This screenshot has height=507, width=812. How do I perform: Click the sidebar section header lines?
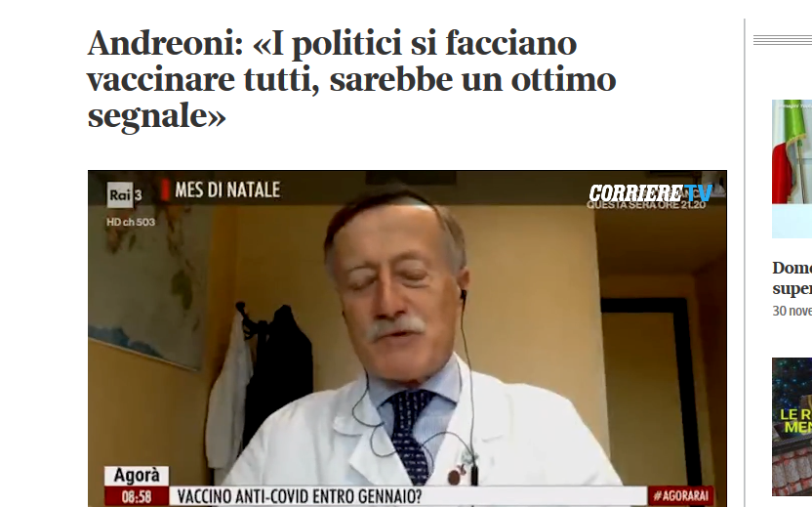(x=783, y=40)
